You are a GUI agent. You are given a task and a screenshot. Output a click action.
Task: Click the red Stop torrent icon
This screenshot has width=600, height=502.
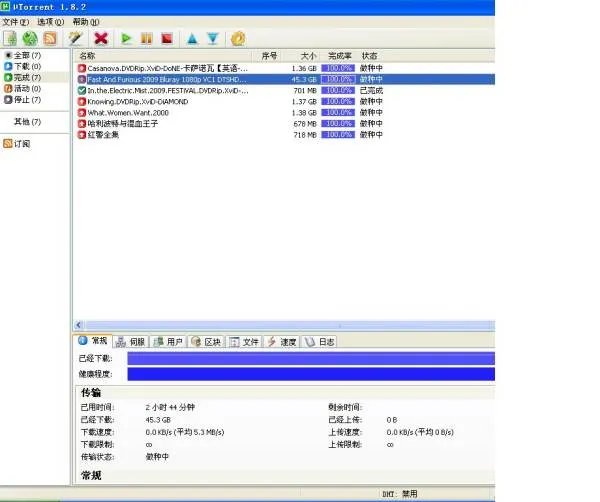click(167, 39)
